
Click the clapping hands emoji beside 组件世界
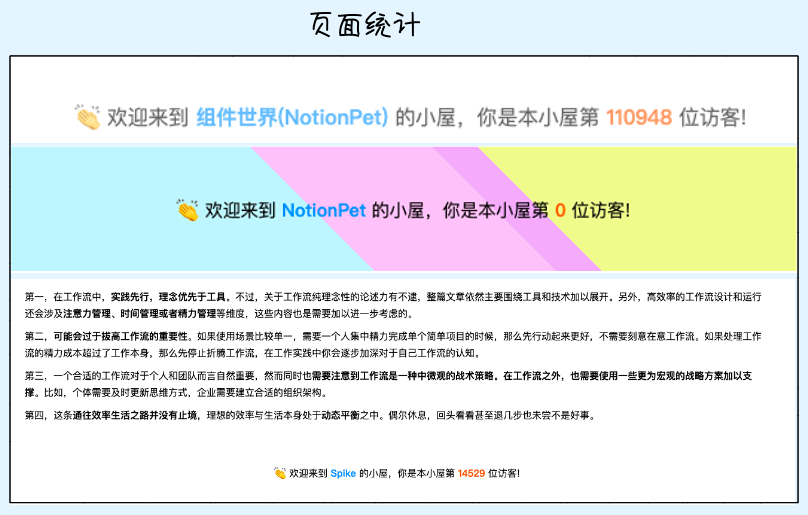coord(87,117)
